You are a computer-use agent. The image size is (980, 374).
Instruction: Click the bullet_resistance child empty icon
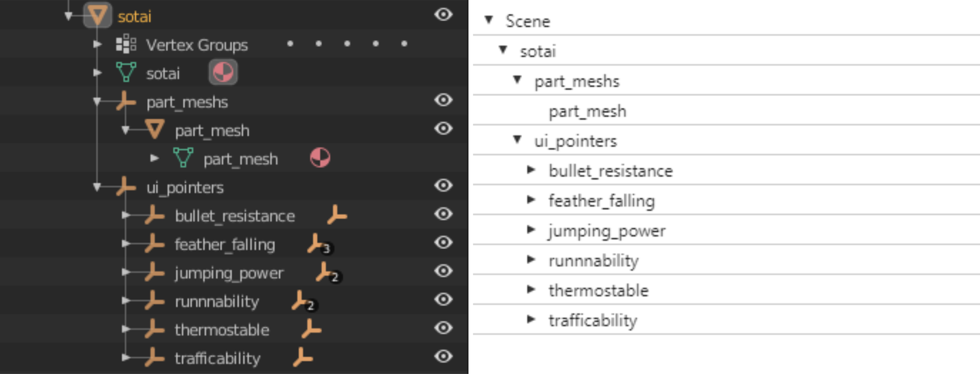[336, 216]
